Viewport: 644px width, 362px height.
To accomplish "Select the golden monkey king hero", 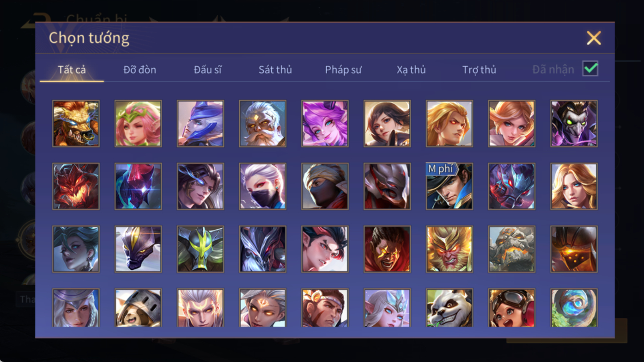I will click(449, 249).
